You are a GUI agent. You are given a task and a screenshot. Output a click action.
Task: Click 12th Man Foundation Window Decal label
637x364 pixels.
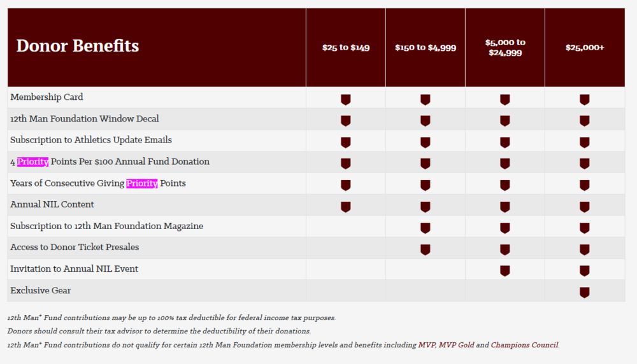85,118
